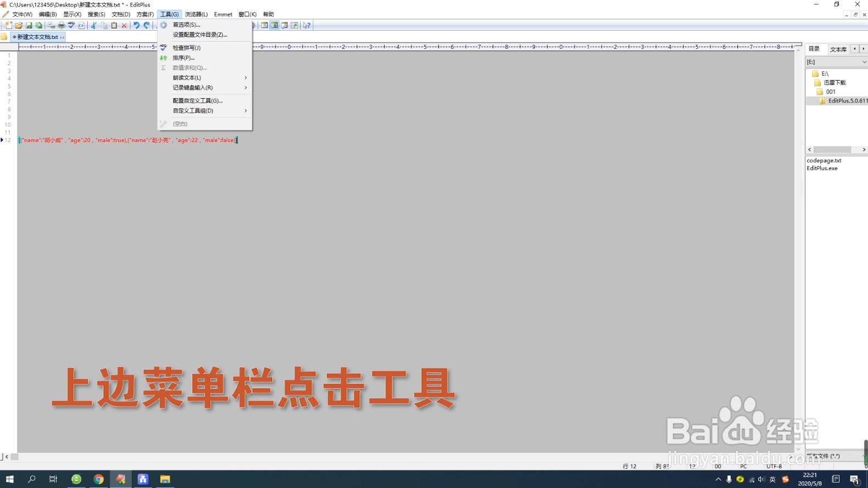Image resolution: width=868 pixels, height=488 pixels.
Task: Expand the 朗读文本(L) submenu
Action: (204, 78)
